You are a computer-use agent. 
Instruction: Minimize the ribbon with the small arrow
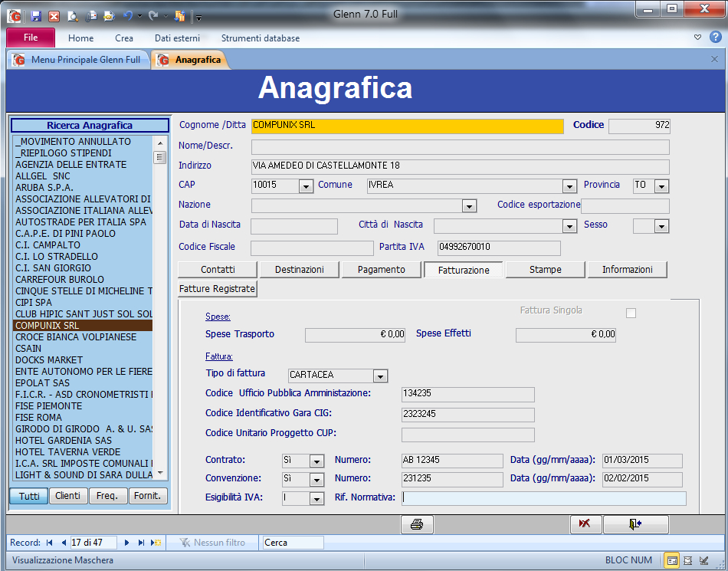pyautogui.click(x=697, y=38)
